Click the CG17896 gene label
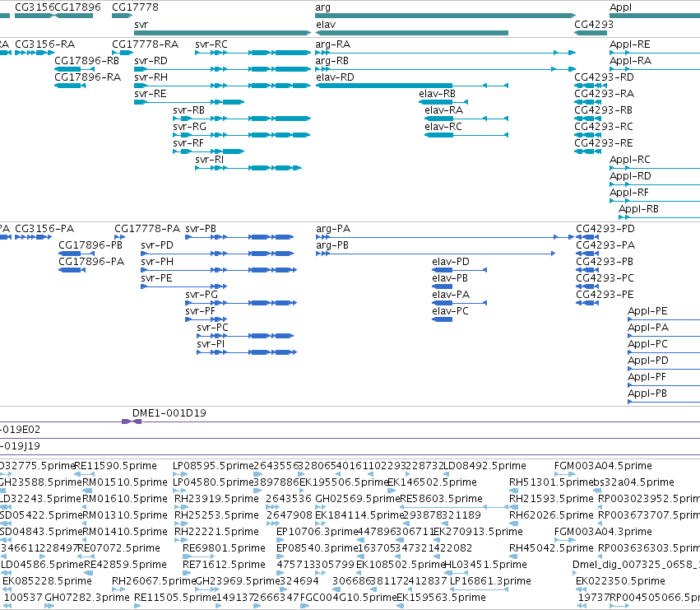The height and width of the screenshot is (610, 700). (77, 7)
